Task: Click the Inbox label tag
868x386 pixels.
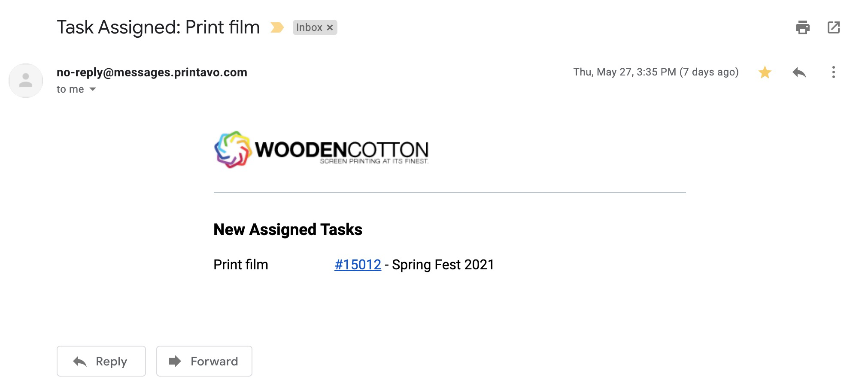Action: pos(309,27)
